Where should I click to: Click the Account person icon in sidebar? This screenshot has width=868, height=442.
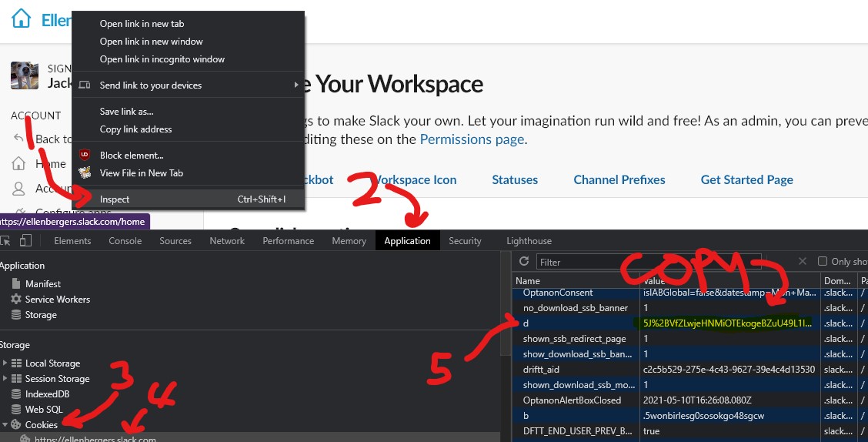[x=18, y=189]
